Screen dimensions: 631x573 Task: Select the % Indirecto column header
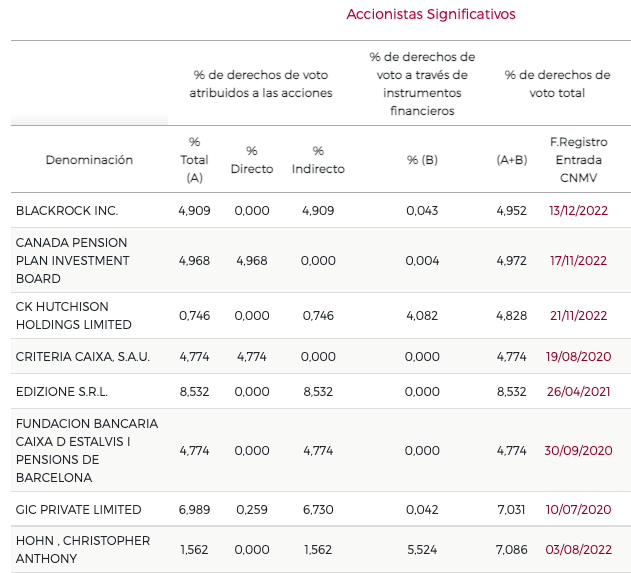(x=318, y=160)
